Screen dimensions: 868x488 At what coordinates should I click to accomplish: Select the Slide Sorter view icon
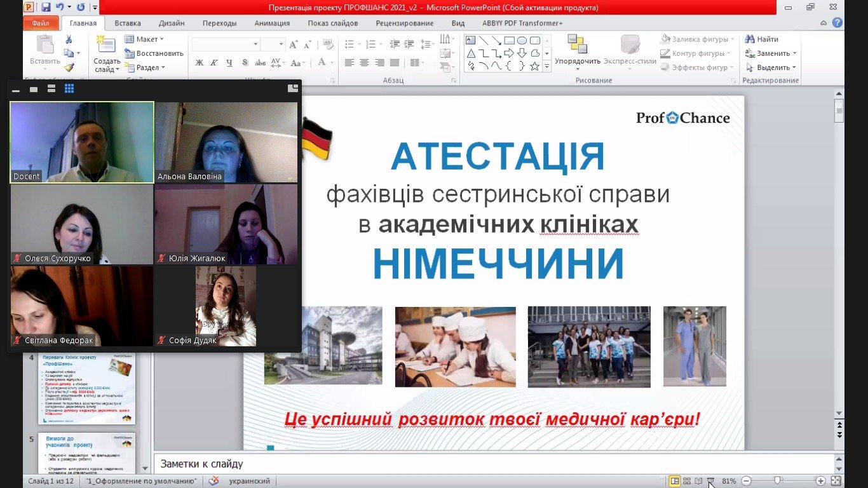point(687,481)
